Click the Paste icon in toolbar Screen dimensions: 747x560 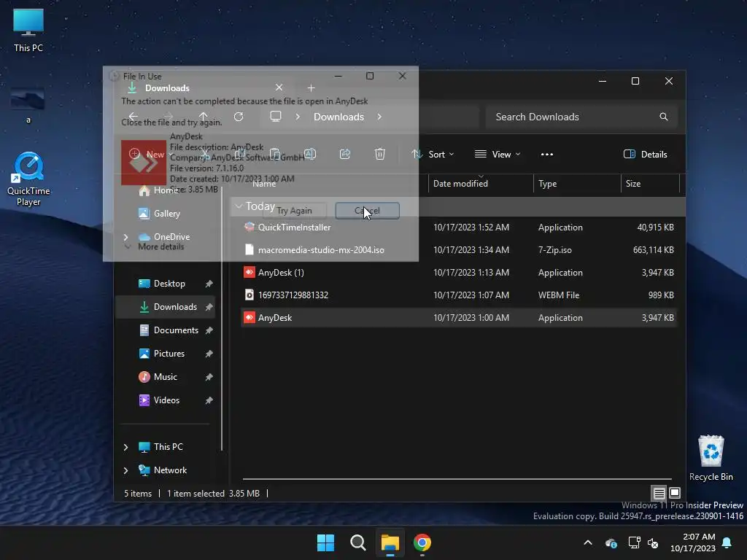275,155
